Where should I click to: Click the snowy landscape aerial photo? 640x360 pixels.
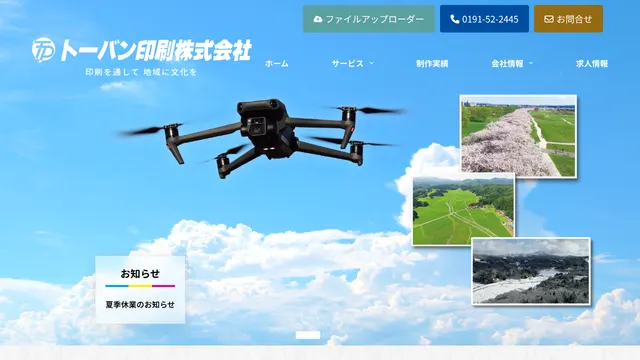click(x=531, y=271)
